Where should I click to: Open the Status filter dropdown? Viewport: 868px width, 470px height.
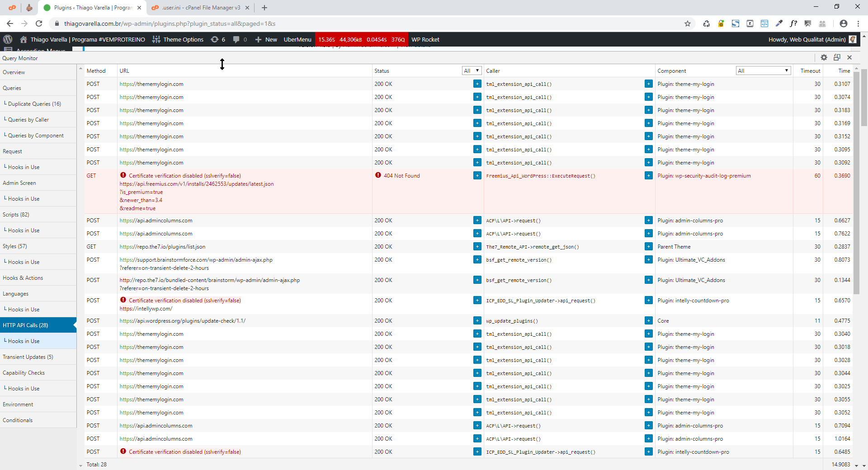click(471, 70)
